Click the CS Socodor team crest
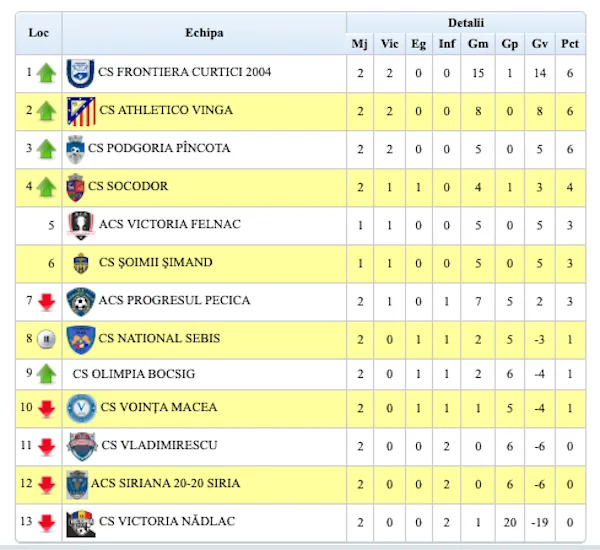Viewport: 600px width, 550px height. 75,187
